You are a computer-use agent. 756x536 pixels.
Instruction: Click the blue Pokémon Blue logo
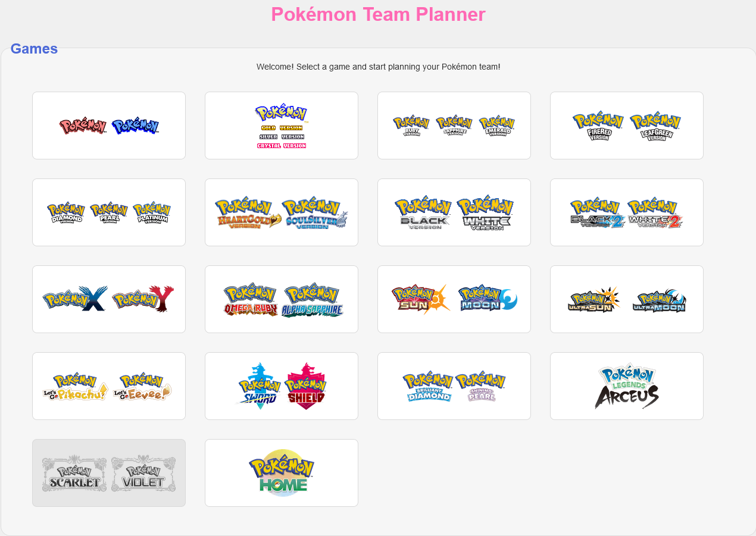[x=135, y=126]
